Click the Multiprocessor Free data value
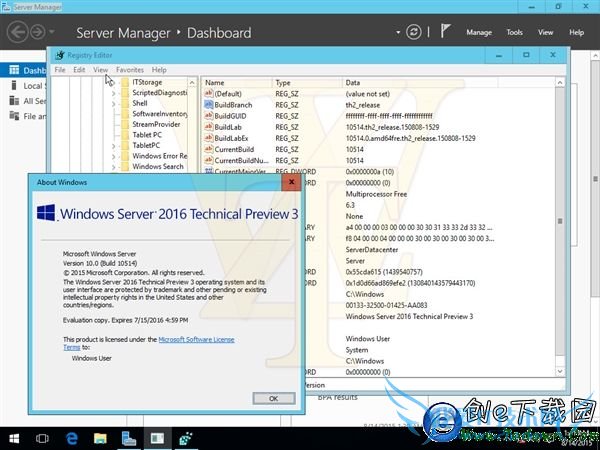Viewport: 600px width, 450px height. (376, 194)
